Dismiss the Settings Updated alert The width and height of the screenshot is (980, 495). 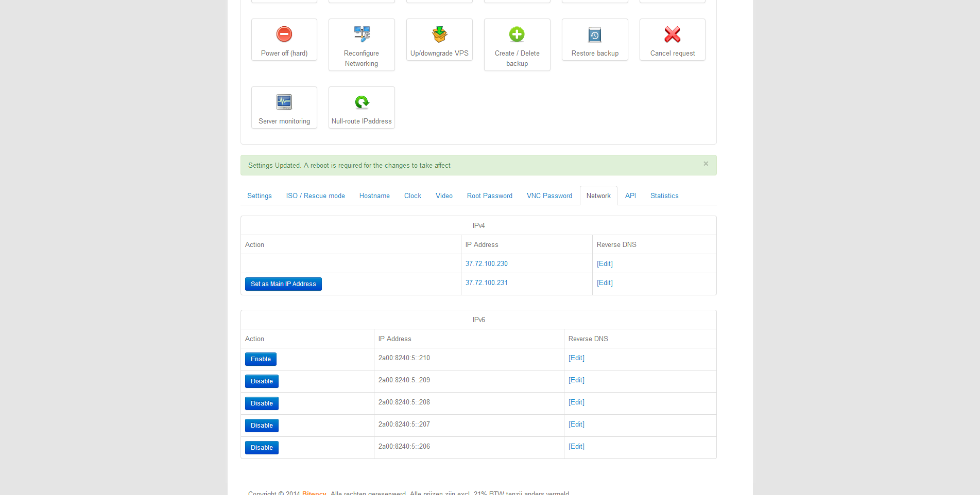pos(706,164)
